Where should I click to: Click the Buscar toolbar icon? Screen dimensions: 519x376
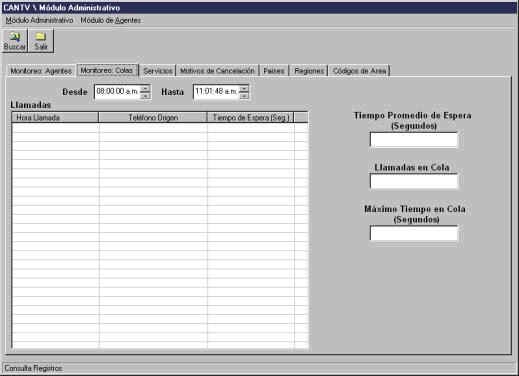tap(14, 41)
